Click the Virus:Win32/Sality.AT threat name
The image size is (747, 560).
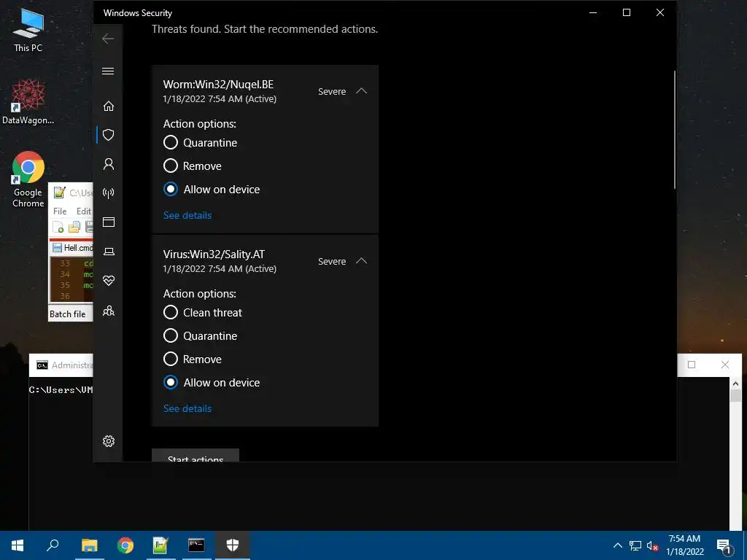[x=214, y=254]
